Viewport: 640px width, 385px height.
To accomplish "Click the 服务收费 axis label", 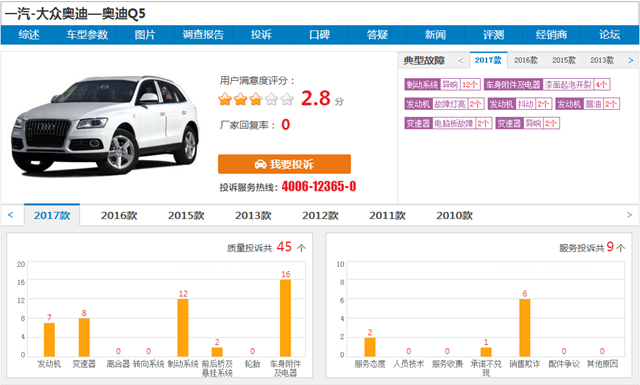I will click(x=447, y=364).
